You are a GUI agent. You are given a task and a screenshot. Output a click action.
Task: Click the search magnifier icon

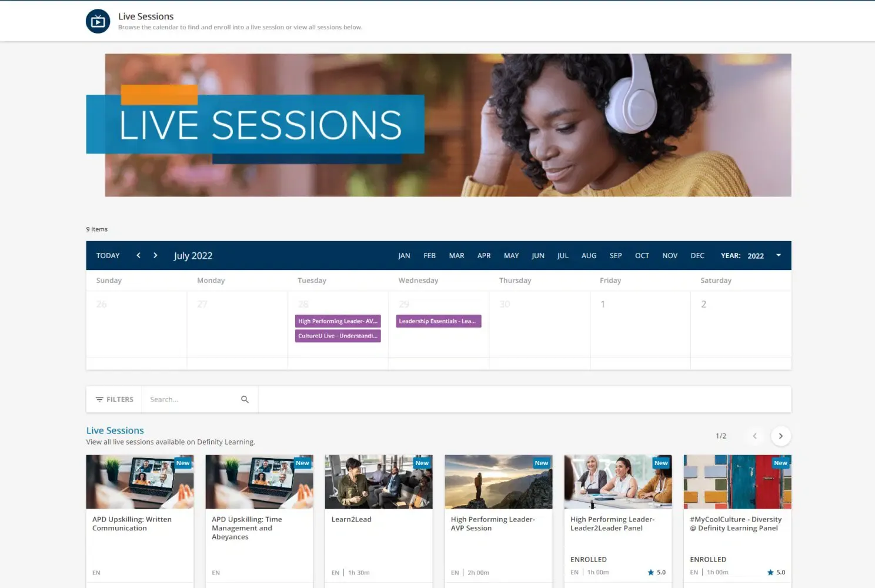click(x=245, y=399)
